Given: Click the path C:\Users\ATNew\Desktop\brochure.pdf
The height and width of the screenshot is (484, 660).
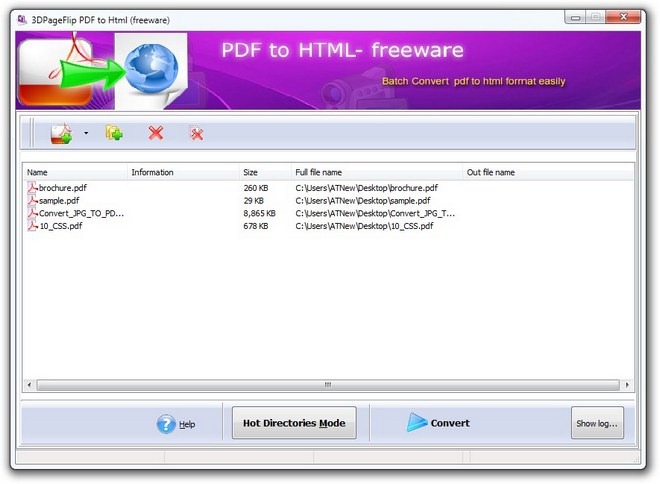Looking at the screenshot, I should click(x=367, y=188).
